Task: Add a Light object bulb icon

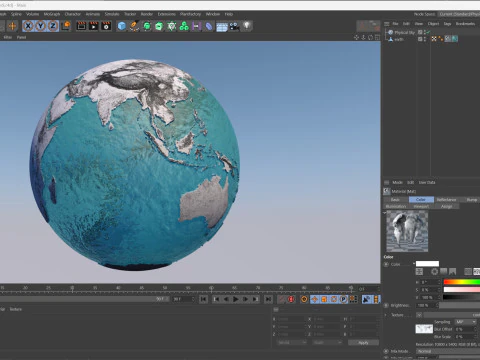Action: (x=247, y=26)
